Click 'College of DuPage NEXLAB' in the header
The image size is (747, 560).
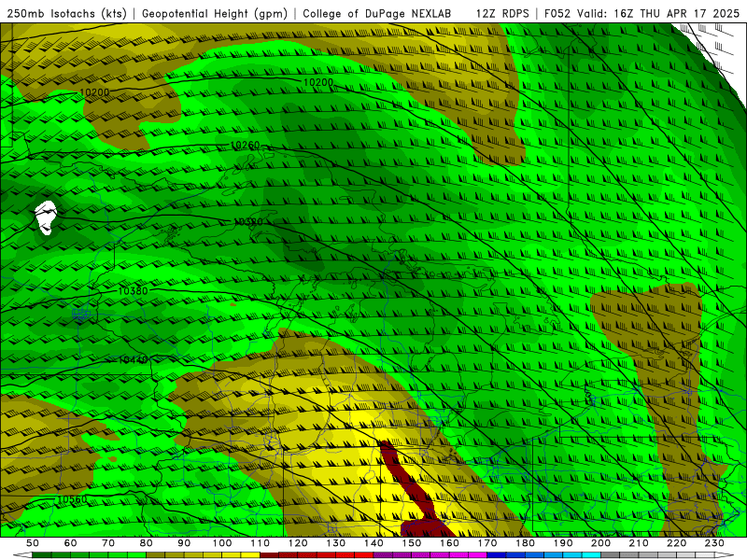click(x=377, y=13)
